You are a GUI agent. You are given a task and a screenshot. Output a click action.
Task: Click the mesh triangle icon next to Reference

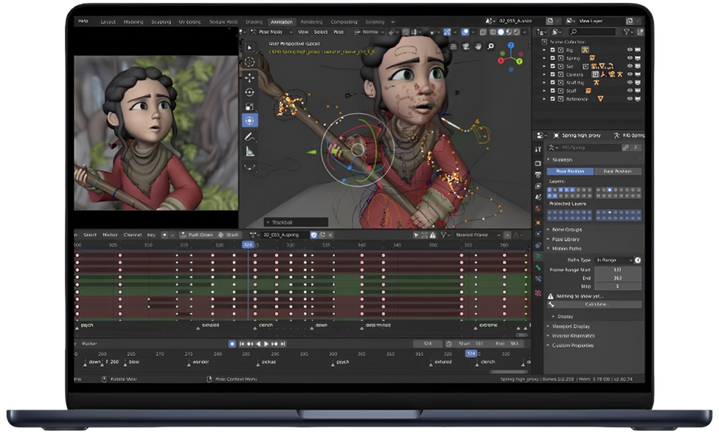pos(600,99)
